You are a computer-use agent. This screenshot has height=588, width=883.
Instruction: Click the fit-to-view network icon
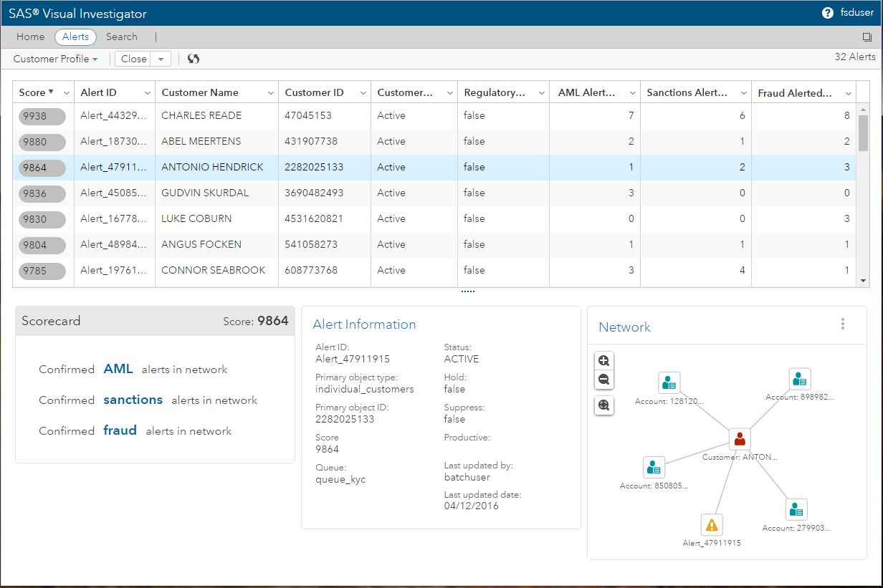pyautogui.click(x=604, y=405)
